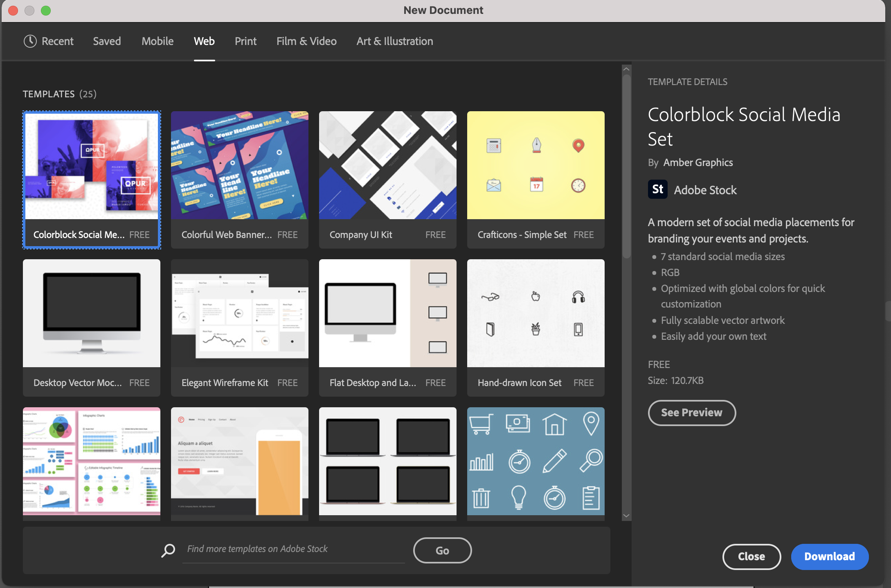Screen dimensions: 891x588
Task: Click the search magnifier icon
Action: coord(167,550)
